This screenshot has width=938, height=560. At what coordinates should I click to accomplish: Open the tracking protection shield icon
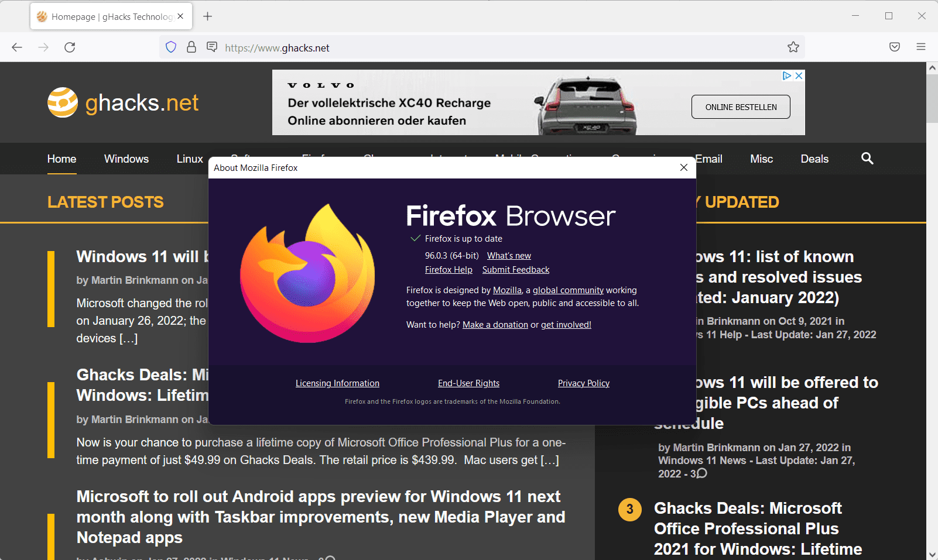171,47
